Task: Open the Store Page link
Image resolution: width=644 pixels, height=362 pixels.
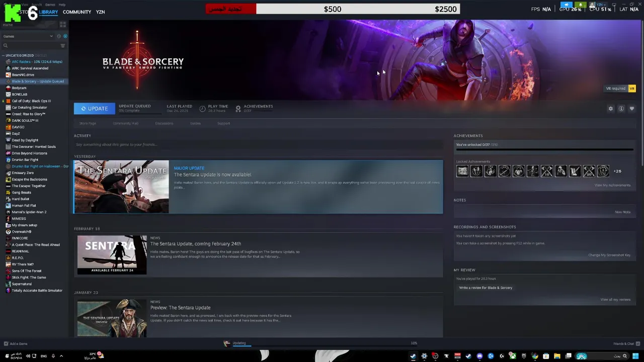Action: [88, 123]
